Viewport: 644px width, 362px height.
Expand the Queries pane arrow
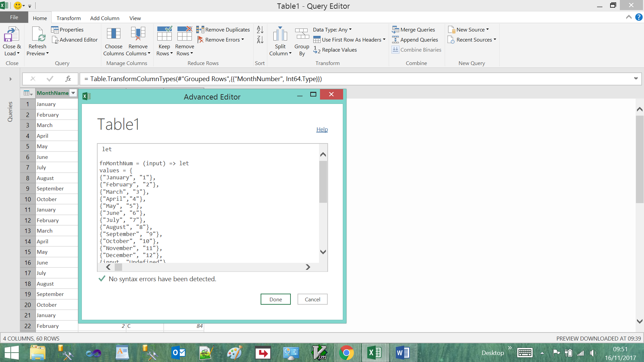10,79
